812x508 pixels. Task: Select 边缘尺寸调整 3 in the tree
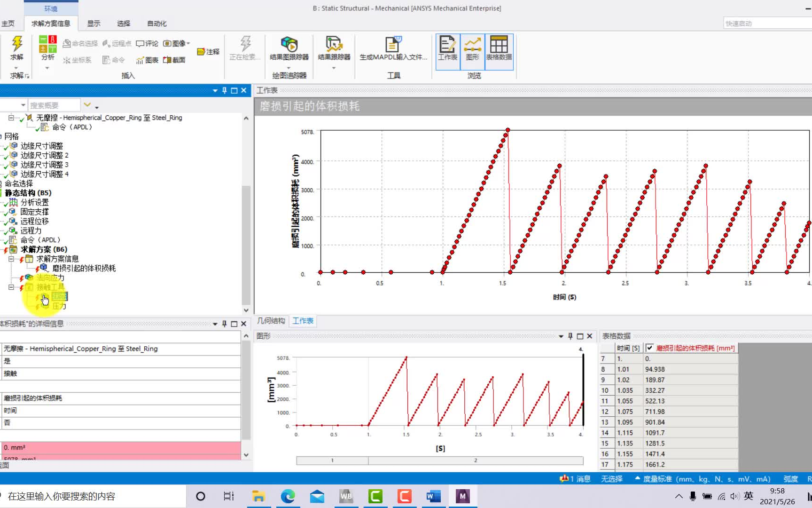pos(45,165)
